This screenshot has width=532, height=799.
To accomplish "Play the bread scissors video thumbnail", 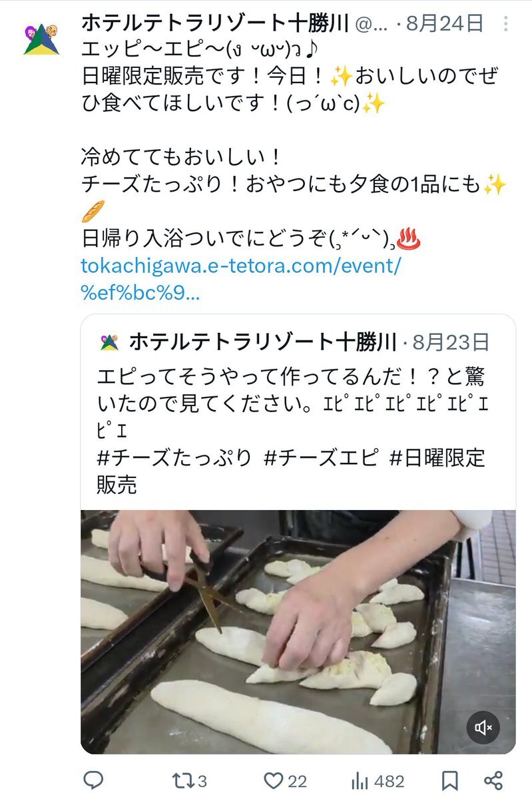I will (298, 632).
